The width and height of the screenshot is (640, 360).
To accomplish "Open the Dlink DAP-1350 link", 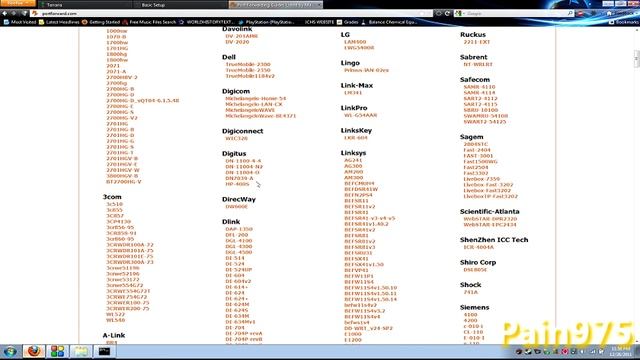I will 239,229.
